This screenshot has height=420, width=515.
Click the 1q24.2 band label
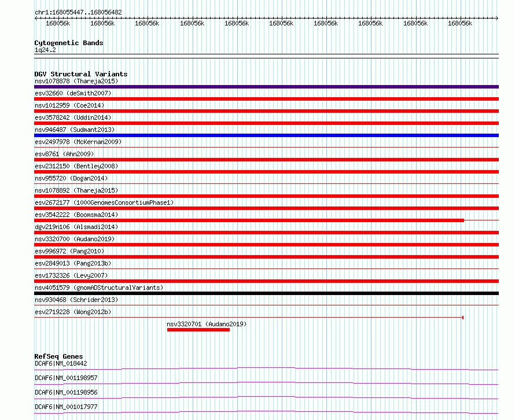pyautogui.click(x=45, y=50)
